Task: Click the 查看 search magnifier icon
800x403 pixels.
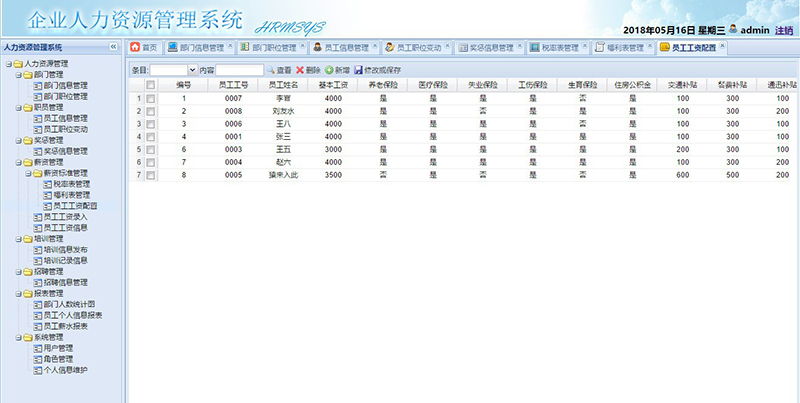Action: (x=270, y=70)
